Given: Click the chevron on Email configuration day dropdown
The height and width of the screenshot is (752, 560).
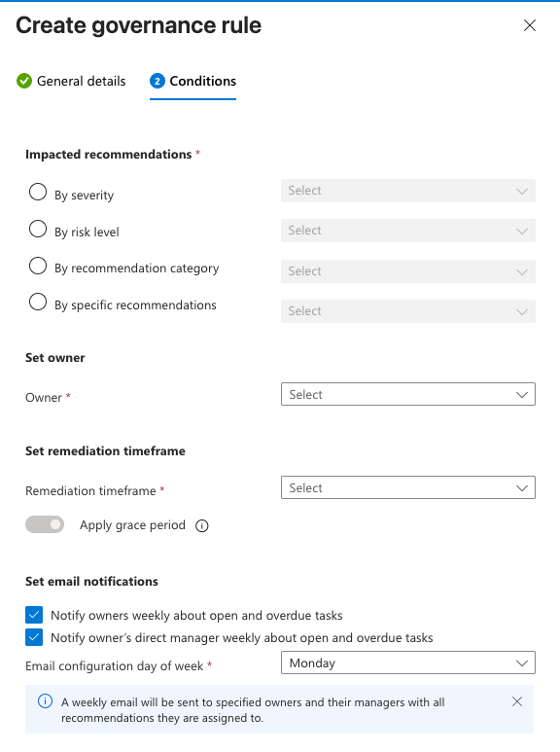Looking at the screenshot, I should 522,663.
